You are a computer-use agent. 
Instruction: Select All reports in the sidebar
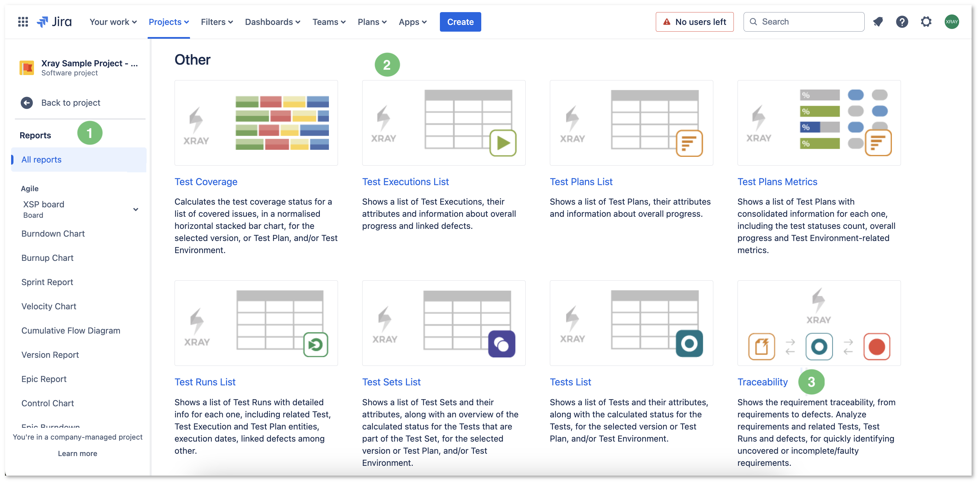(x=79, y=160)
